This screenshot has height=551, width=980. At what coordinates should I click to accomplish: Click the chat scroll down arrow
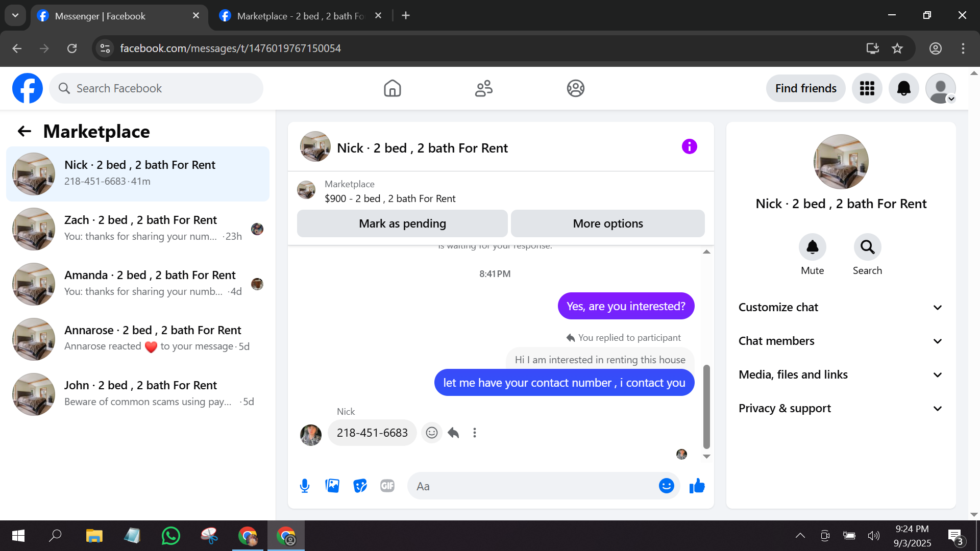(706, 457)
